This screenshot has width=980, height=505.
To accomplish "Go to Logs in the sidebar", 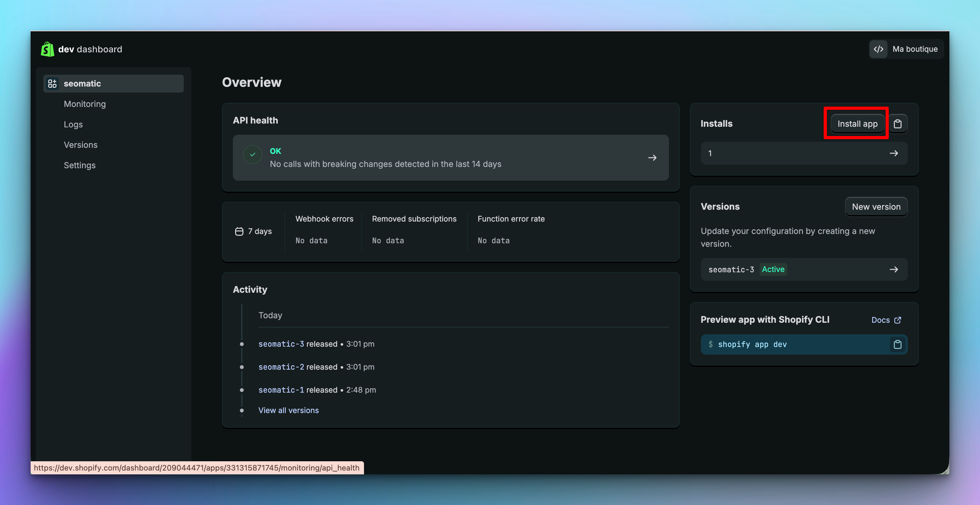I will point(73,124).
